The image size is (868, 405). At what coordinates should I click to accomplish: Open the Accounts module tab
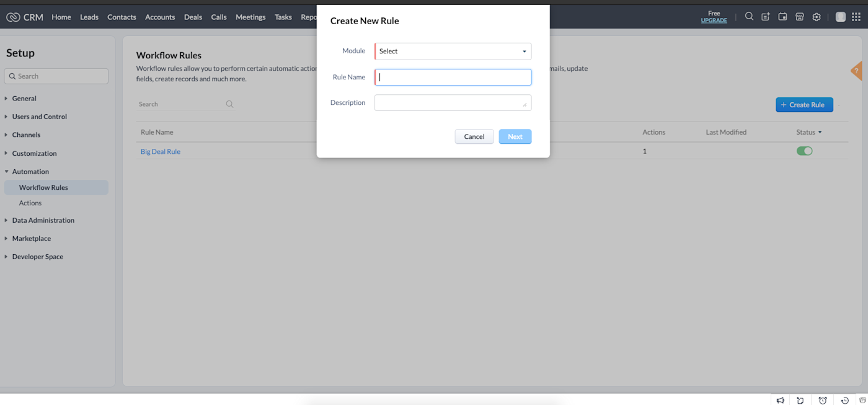[160, 17]
